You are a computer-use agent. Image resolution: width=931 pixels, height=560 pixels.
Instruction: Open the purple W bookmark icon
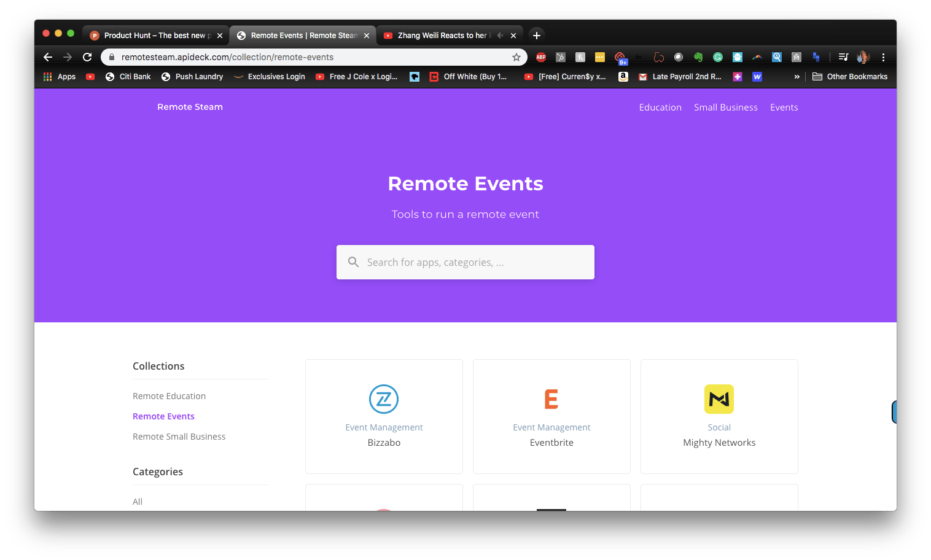click(757, 77)
